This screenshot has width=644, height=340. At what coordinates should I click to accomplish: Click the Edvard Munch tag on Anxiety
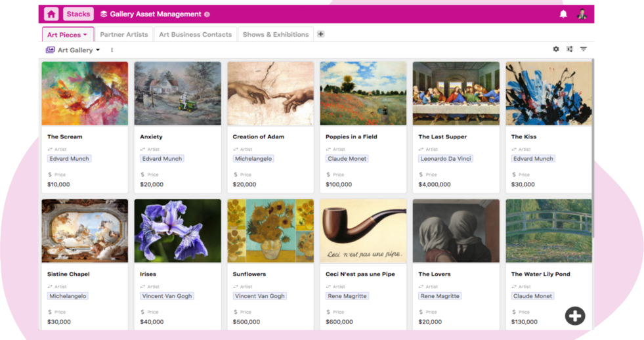pyautogui.click(x=162, y=158)
